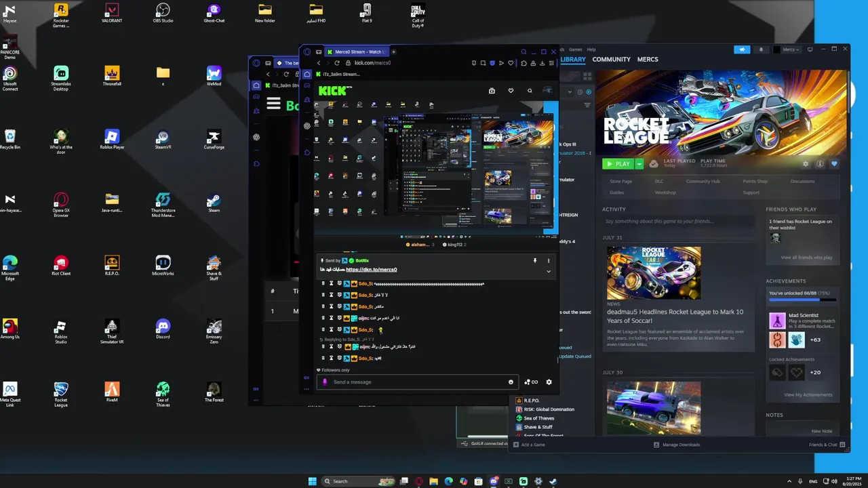Open Rocket League Community Hub link
This screenshot has width=868, height=488.
(703, 182)
